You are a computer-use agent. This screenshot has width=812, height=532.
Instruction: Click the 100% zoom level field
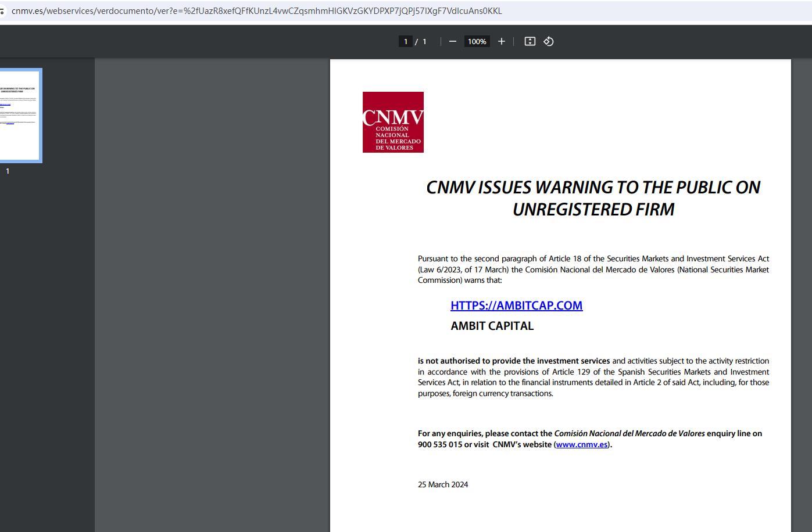tap(477, 41)
